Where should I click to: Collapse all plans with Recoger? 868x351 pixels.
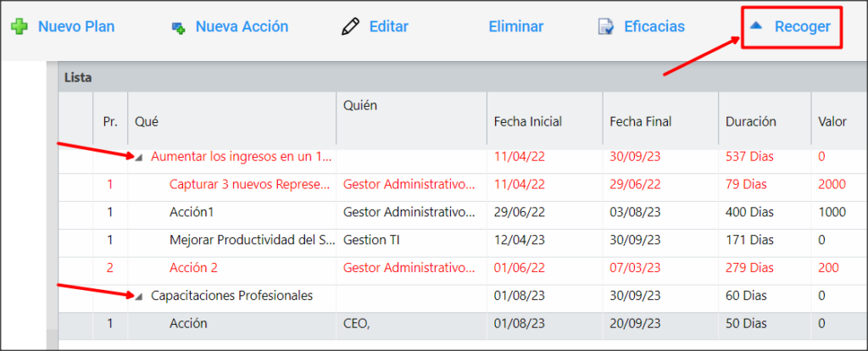click(x=802, y=26)
